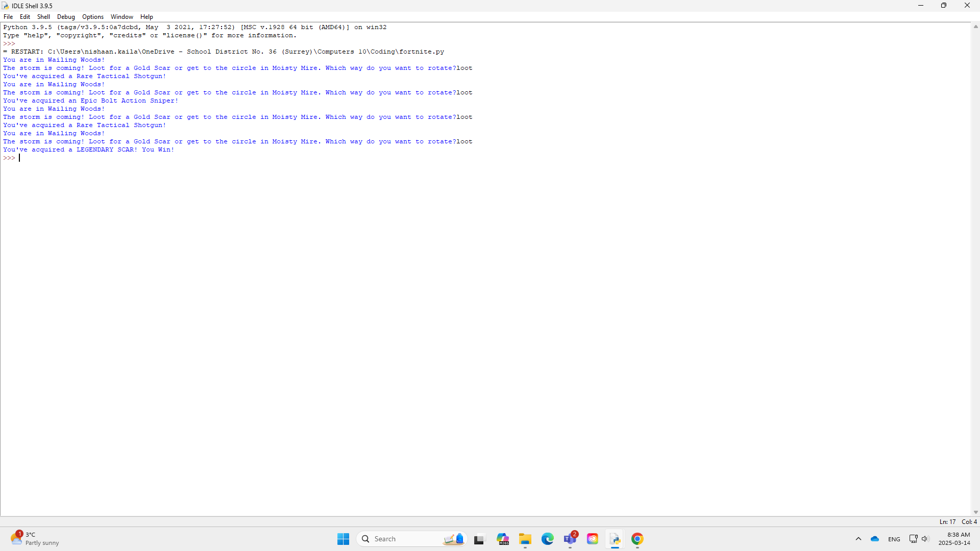Click the Task View icon
This screenshot has width=980, height=551.
tap(479, 539)
